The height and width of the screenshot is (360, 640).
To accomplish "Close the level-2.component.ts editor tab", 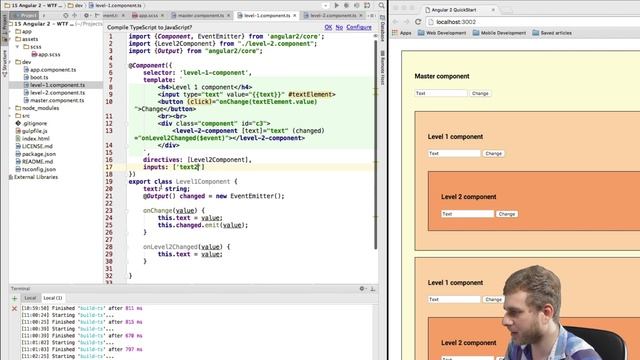I will (361, 16).
